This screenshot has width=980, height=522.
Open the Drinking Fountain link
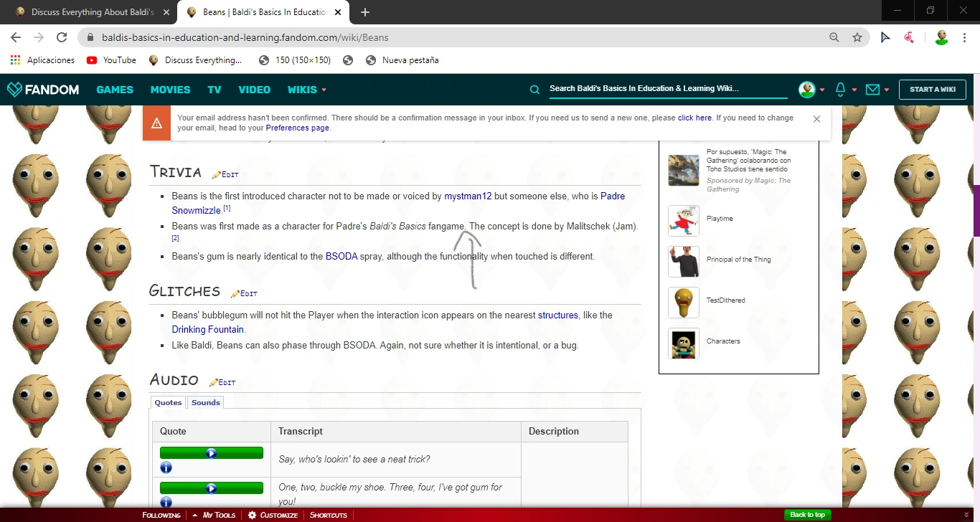pyautogui.click(x=208, y=330)
